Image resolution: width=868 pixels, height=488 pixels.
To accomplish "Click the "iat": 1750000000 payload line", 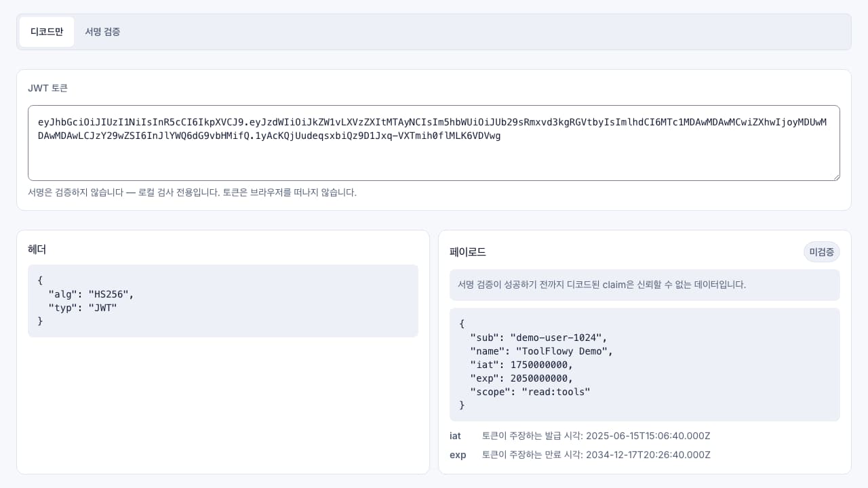I will tap(521, 365).
